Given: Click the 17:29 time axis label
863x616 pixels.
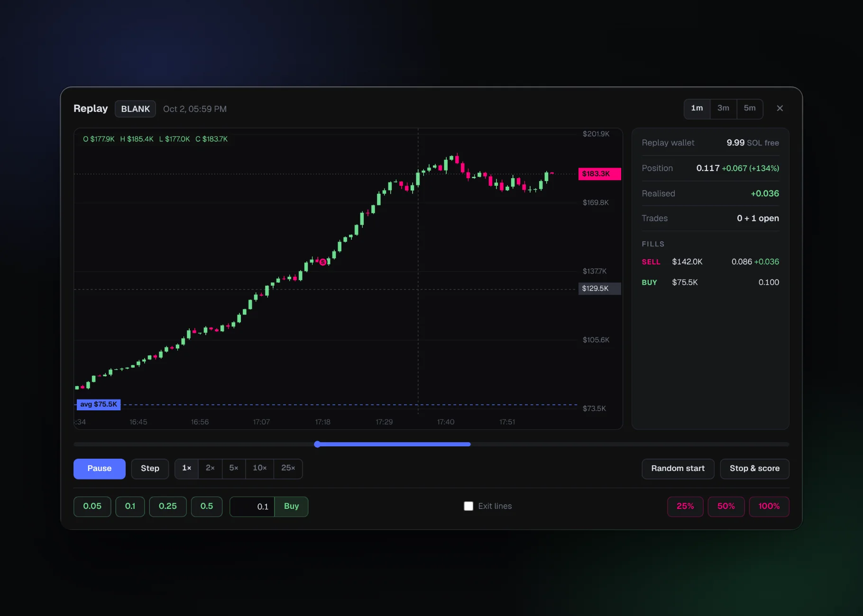Looking at the screenshot, I should tap(384, 422).
